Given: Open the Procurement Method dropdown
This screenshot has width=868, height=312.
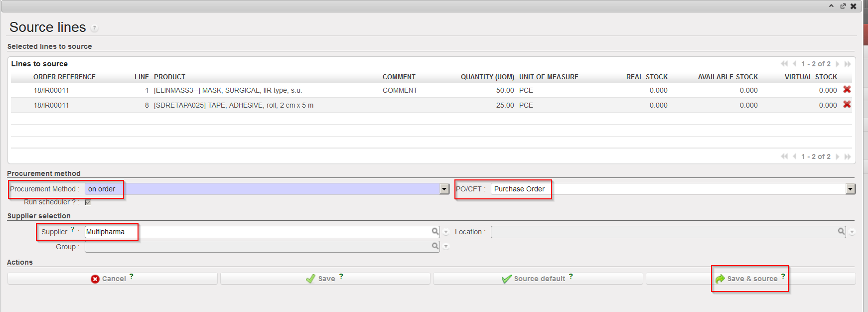Looking at the screenshot, I should 444,189.
